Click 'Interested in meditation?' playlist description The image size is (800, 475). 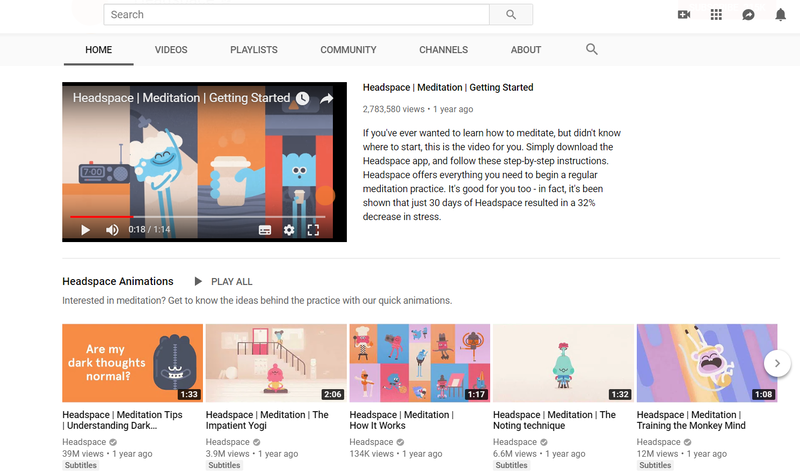coord(257,301)
